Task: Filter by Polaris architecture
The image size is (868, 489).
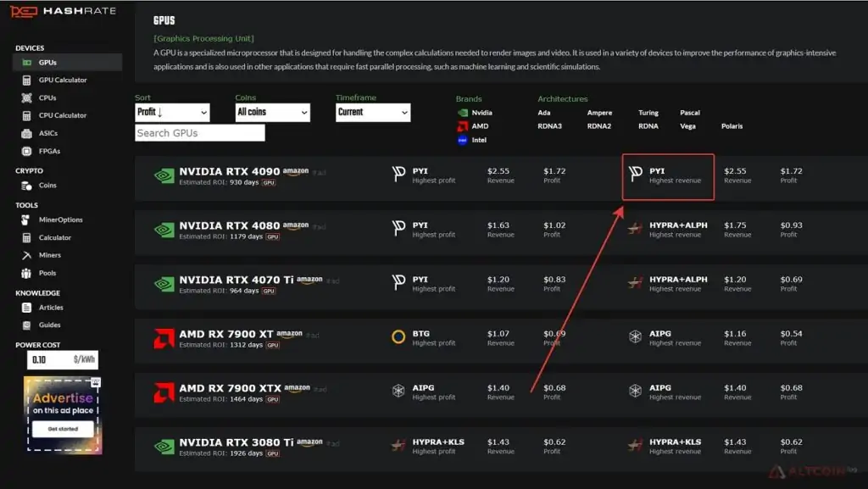Action: pos(732,126)
